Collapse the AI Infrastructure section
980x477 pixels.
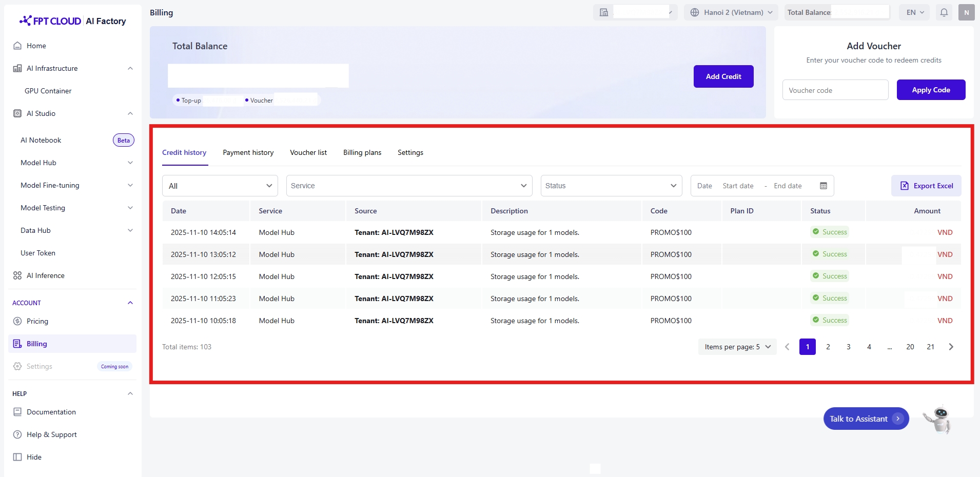pyautogui.click(x=130, y=68)
